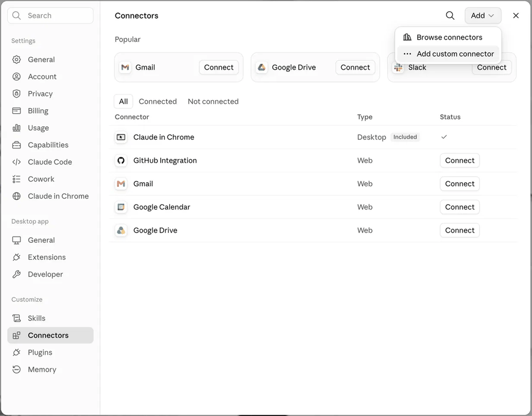
Task: Click the GitHub Integration connector name
Action: tap(165, 161)
